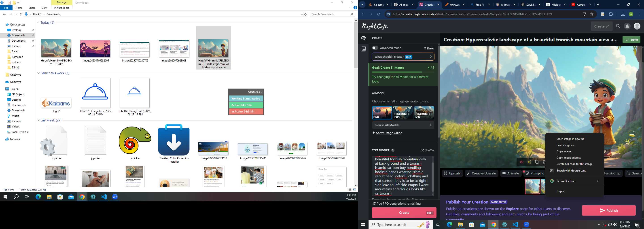Select the Create sidebar icon beside CREATE heading
This screenshot has height=229, width=644.
coord(364,38)
